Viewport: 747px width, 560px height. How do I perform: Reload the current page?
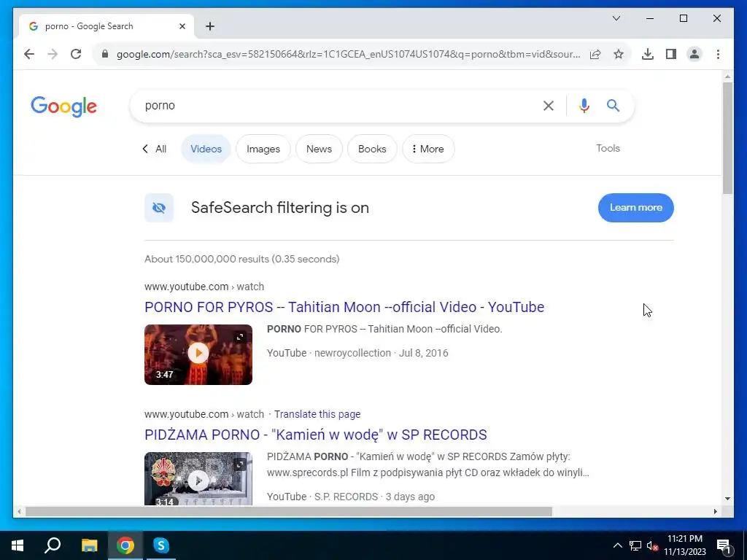click(x=76, y=54)
